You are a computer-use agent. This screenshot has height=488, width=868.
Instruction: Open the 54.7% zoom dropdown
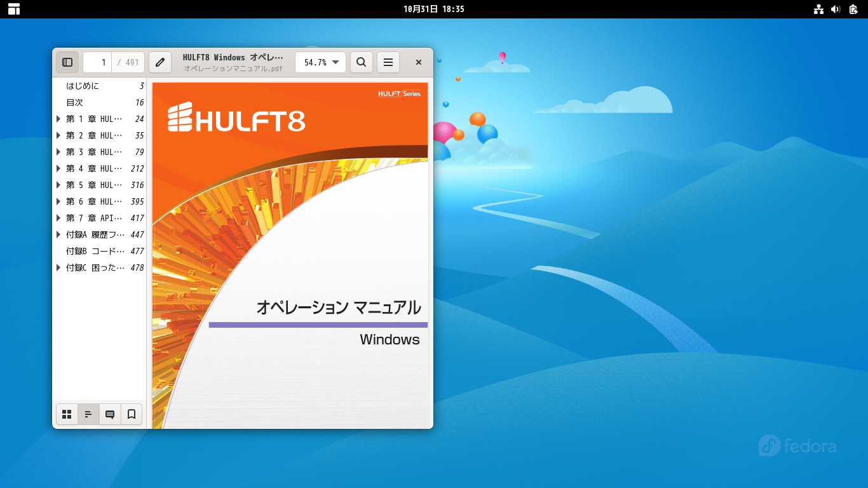click(x=321, y=62)
